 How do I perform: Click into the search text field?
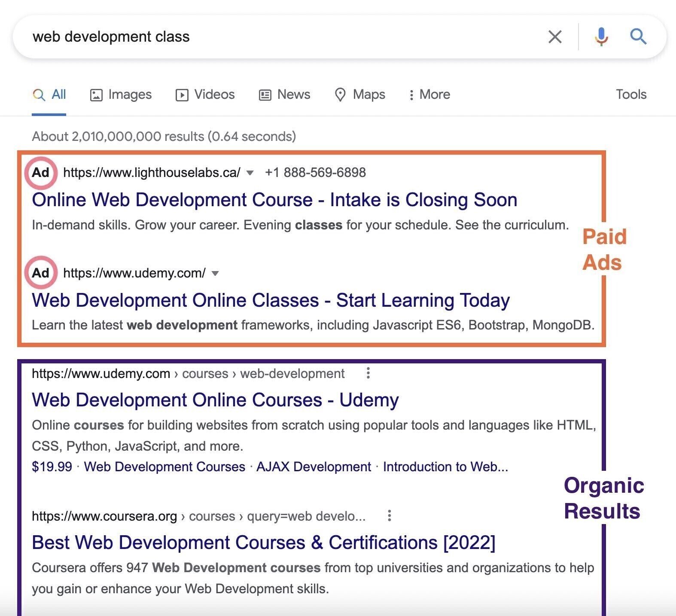click(x=279, y=37)
